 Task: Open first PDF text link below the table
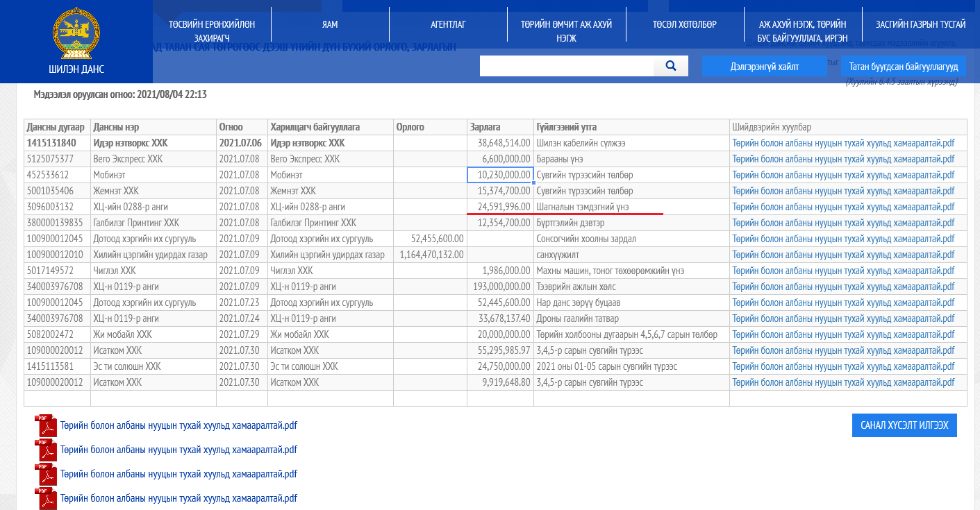tap(178, 425)
